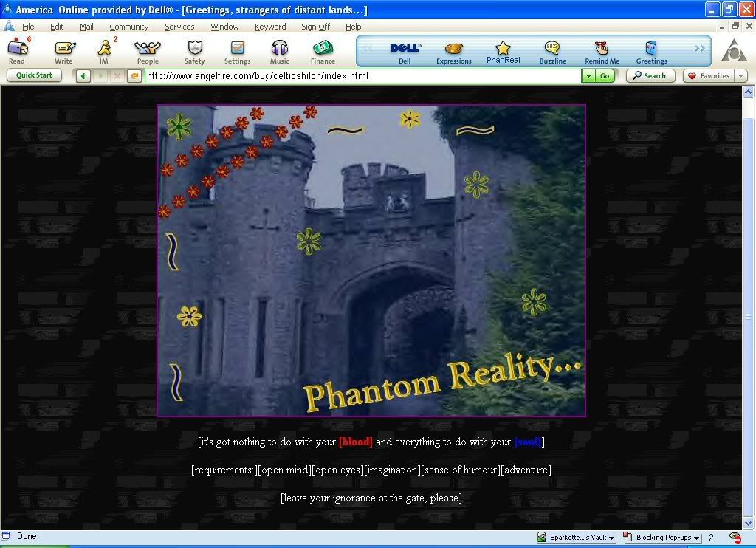Open the PhanReal star shortcut
The width and height of the screenshot is (756, 548).
[x=503, y=49]
